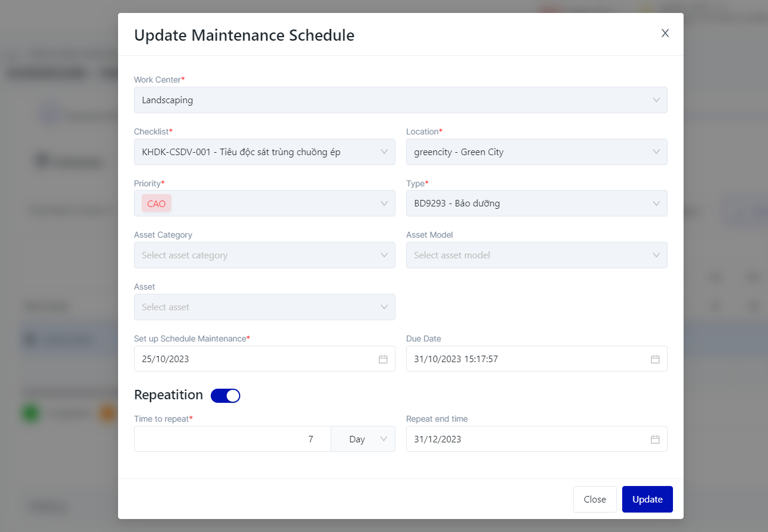Open the Location dropdown showing Green City
This screenshot has height=532, width=768.
point(656,152)
